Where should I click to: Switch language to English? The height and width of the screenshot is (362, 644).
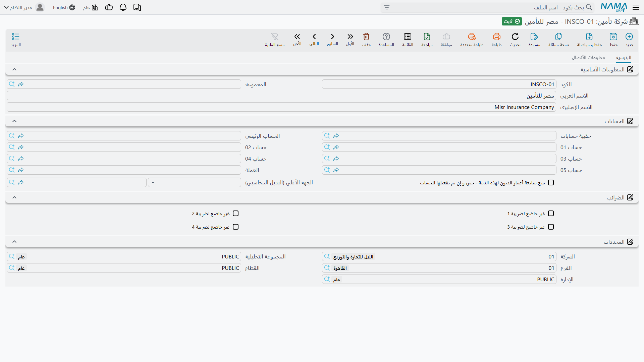coord(64,7)
